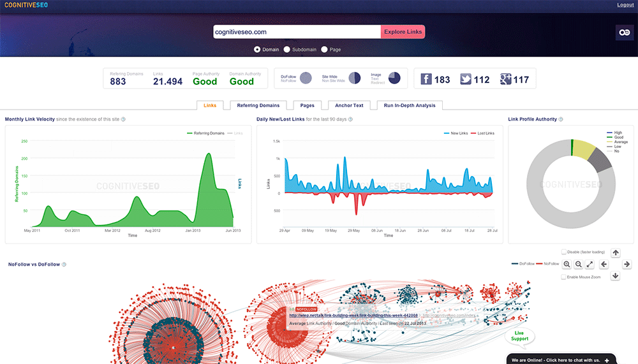Select the Domain radio option

257,49
